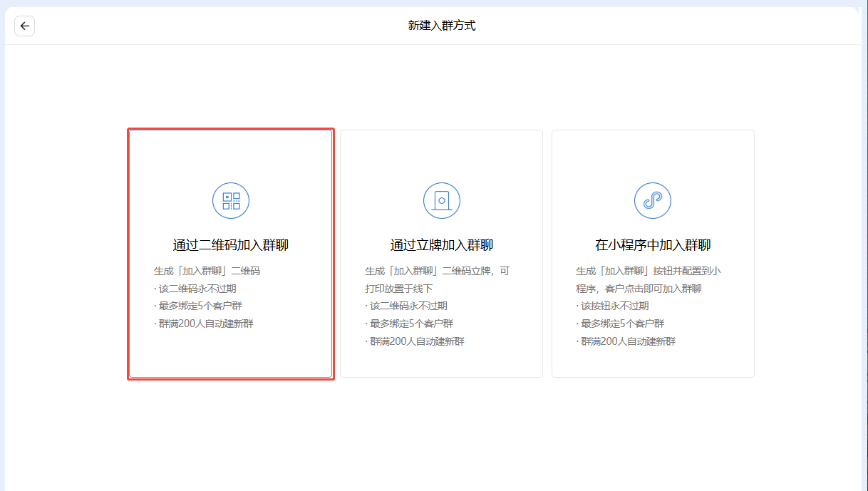Click the standee (立牌) icon
The height and width of the screenshot is (491, 868).
(442, 201)
